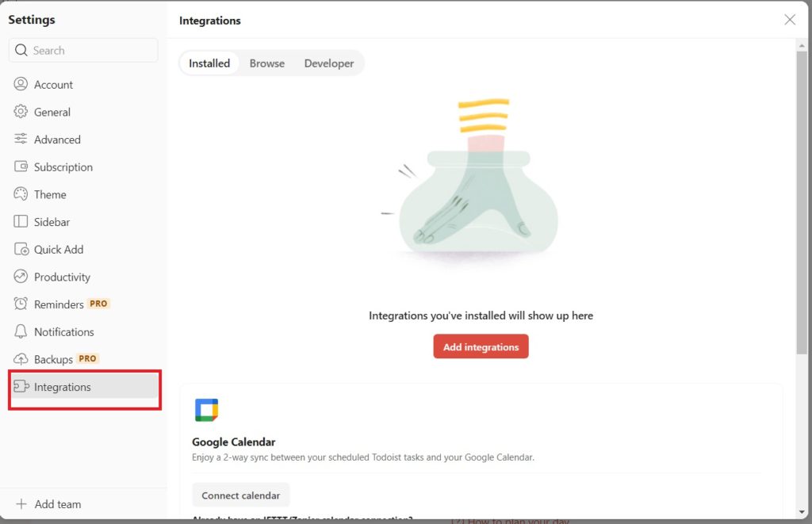Viewport: 812px width, 524px height.
Task: Click the red Add integrations button
Action: [481, 346]
